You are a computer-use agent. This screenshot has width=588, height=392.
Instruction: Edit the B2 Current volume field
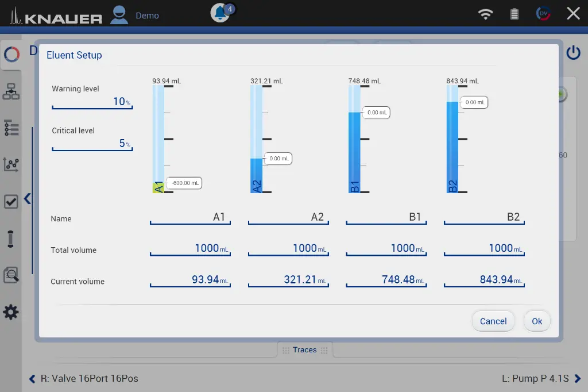484,280
